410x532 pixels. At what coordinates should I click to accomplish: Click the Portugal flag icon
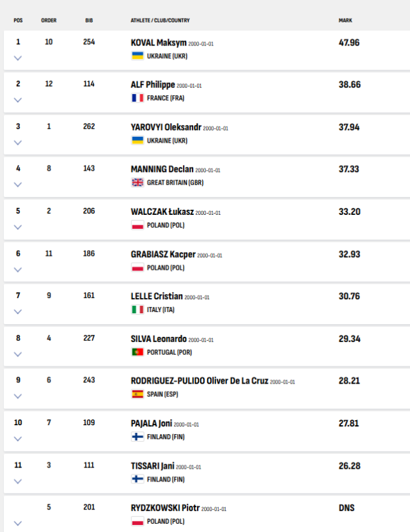pyautogui.click(x=138, y=352)
